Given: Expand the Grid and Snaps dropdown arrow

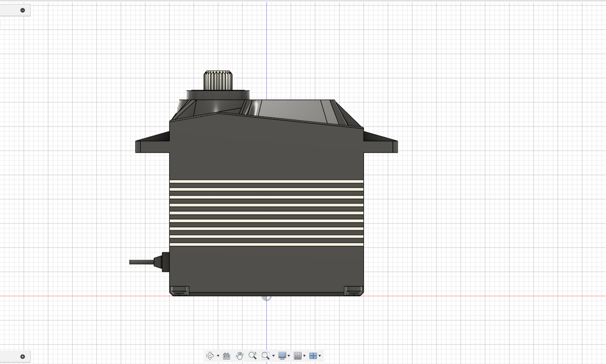Looking at the screenshot, I should (304, 356).
